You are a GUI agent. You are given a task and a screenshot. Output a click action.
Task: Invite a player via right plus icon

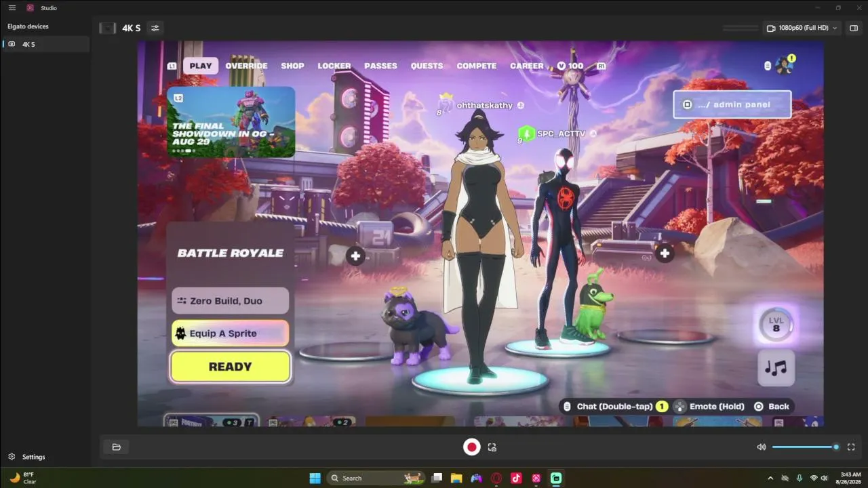point(665,253)
